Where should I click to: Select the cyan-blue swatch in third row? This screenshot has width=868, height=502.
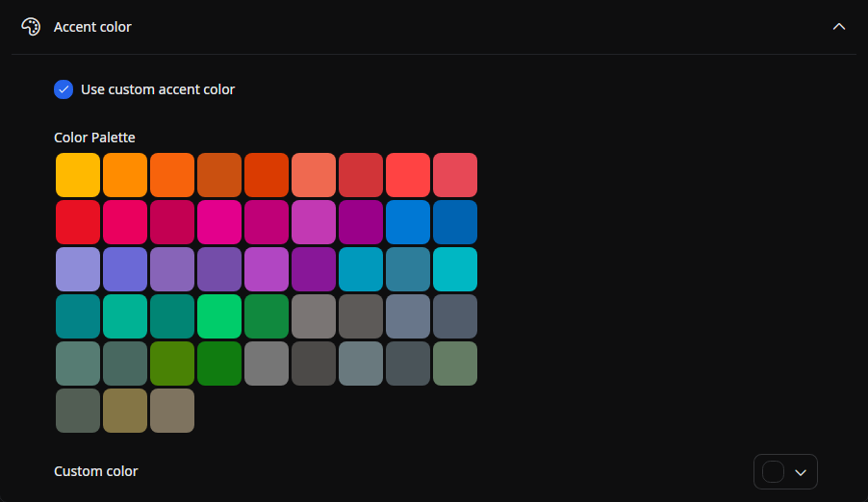[x=361, y=269]
